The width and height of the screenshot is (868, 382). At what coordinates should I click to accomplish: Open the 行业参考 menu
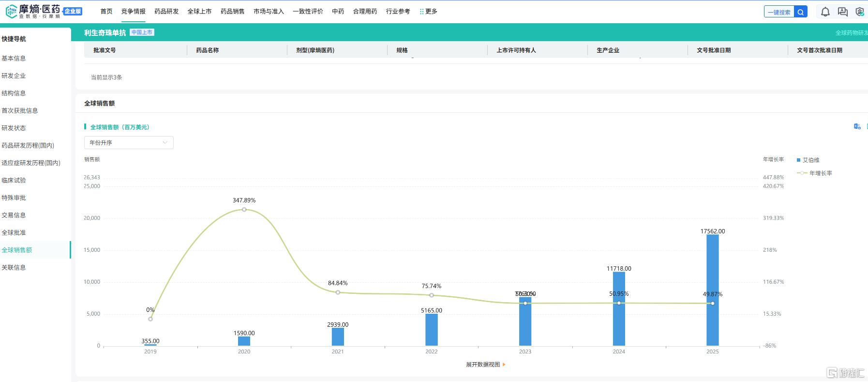(x=398, y=11)
